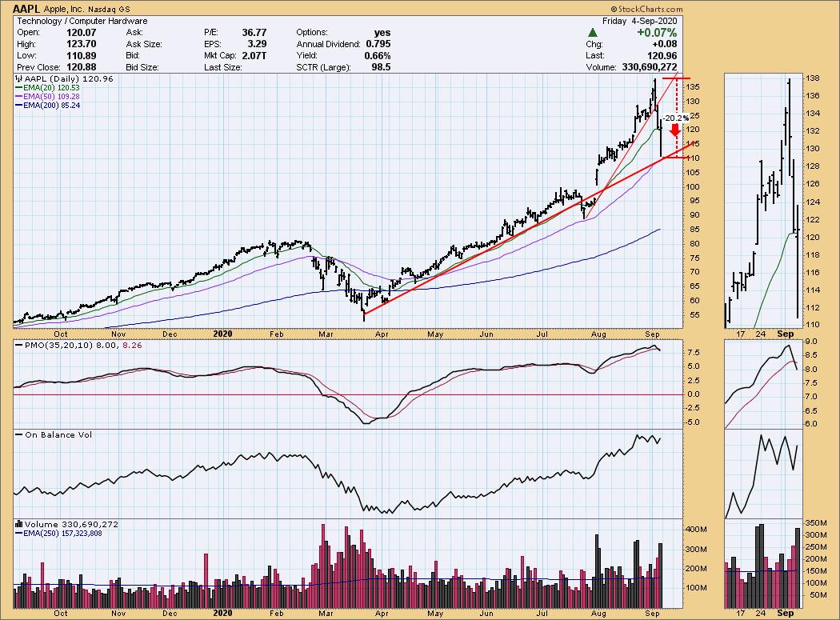
Task: Click the Mkt Cap value 2.07T
Action: coord(254,56)
